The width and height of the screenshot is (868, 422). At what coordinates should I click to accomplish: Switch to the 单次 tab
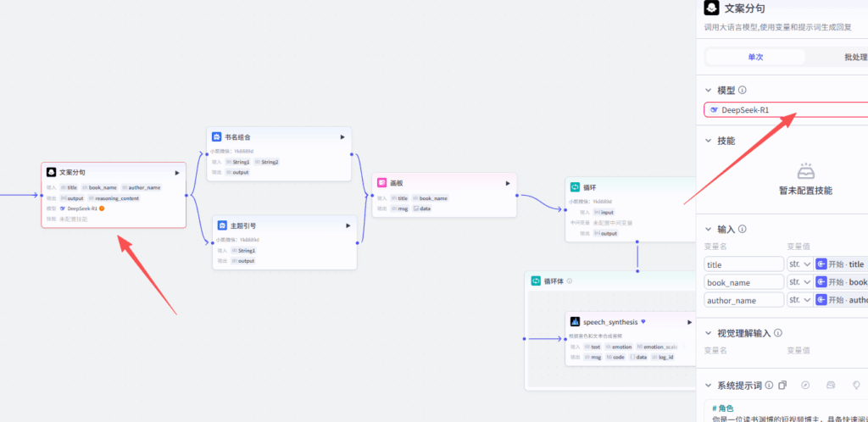point(754,58)
